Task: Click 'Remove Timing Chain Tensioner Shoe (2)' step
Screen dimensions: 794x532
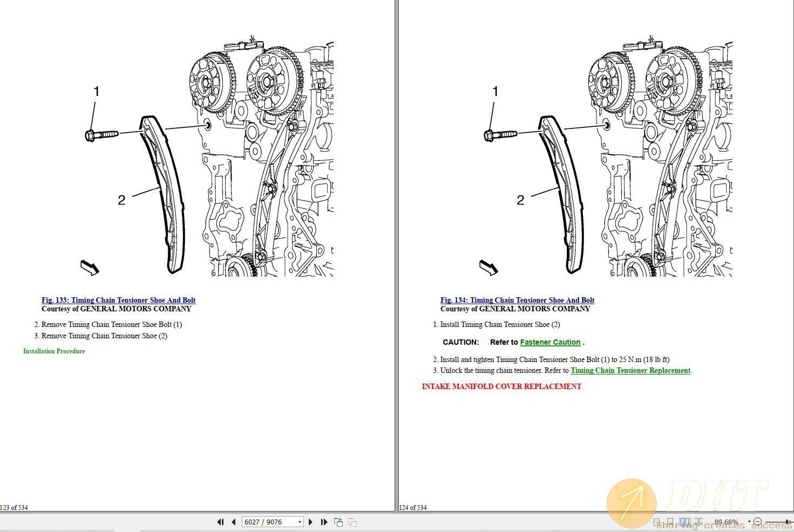Action: [104, 336]
